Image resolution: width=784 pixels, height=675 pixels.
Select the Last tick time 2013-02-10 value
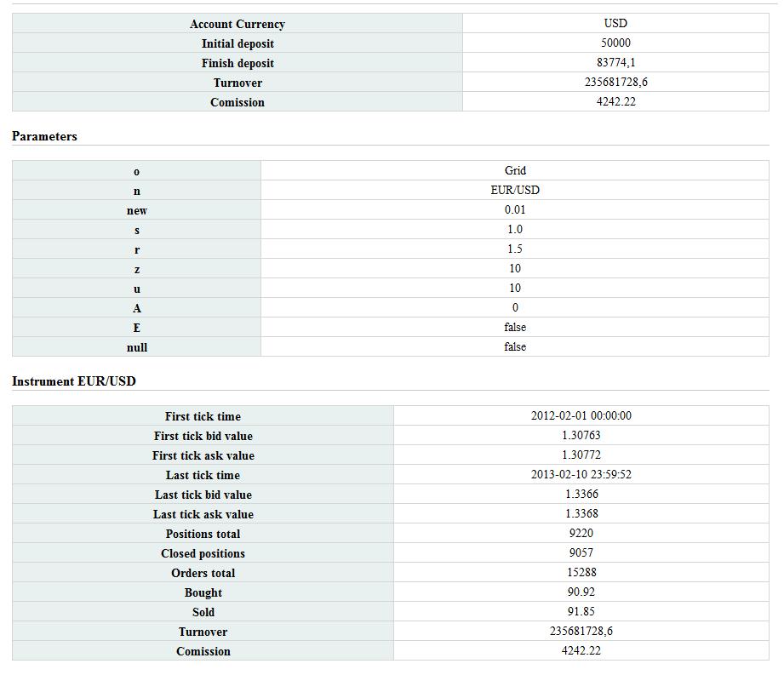(581, 475)
